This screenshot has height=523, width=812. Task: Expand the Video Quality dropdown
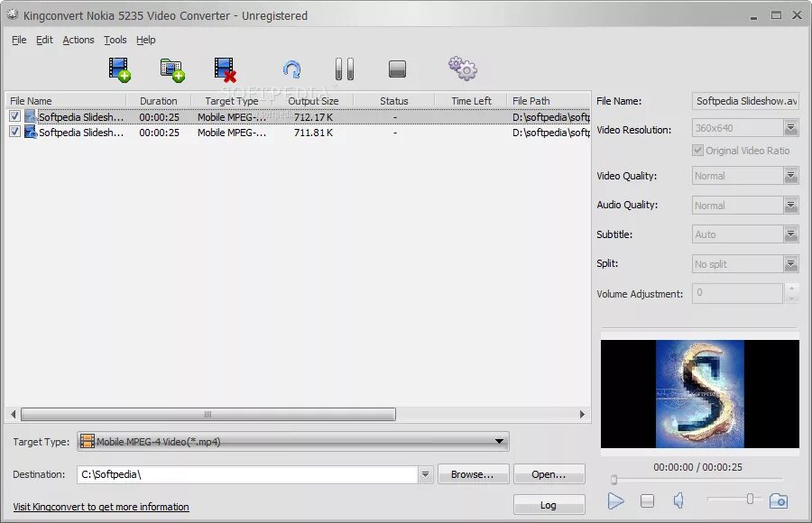click(x=790, y=176)
